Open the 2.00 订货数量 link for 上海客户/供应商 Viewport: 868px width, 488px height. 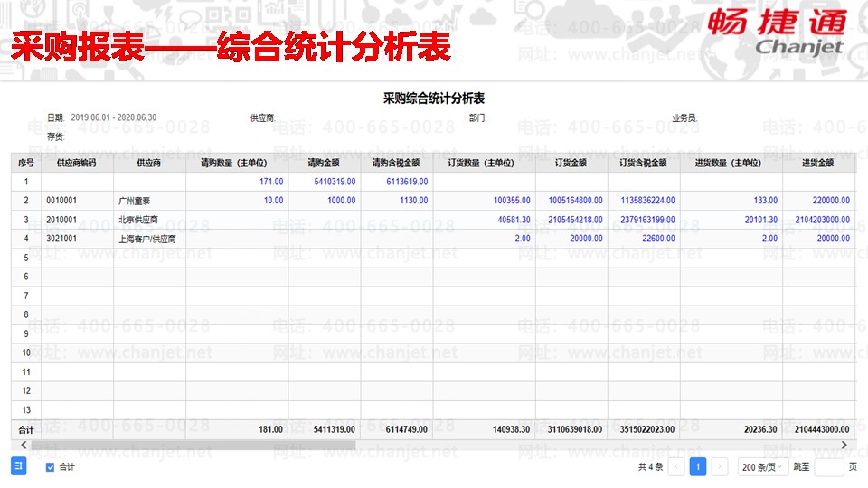tap(522, 239)
